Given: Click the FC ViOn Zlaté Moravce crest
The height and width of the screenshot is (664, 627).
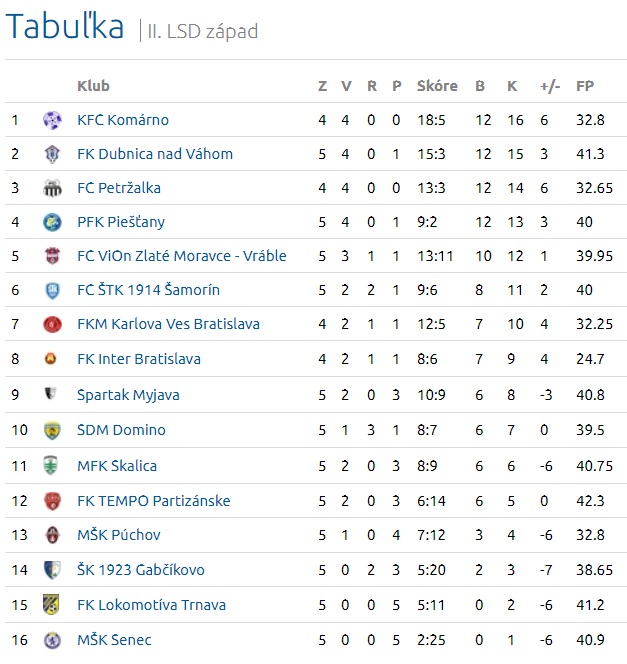Looking at the screenshot, I should pos(52,256).
